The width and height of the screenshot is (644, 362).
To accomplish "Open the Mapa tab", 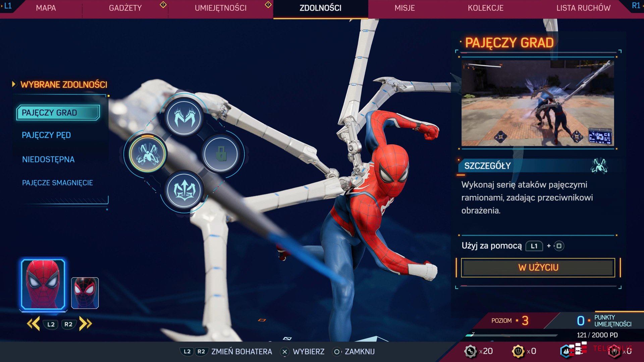I will pos(46,8).
